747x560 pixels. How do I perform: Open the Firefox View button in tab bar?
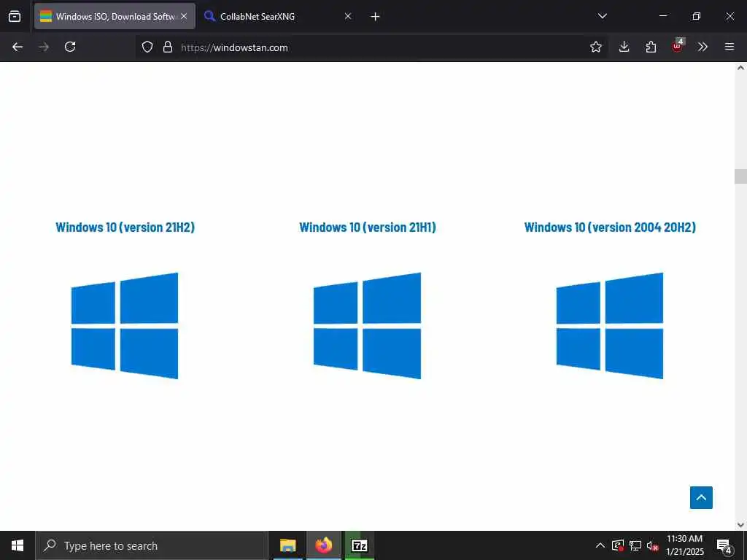15,16
